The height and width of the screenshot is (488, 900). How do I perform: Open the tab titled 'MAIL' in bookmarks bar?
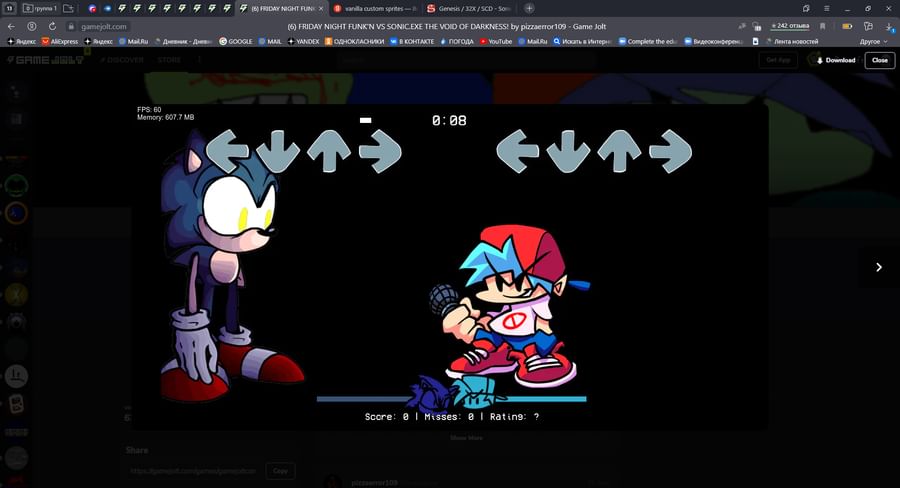[270, 41]
